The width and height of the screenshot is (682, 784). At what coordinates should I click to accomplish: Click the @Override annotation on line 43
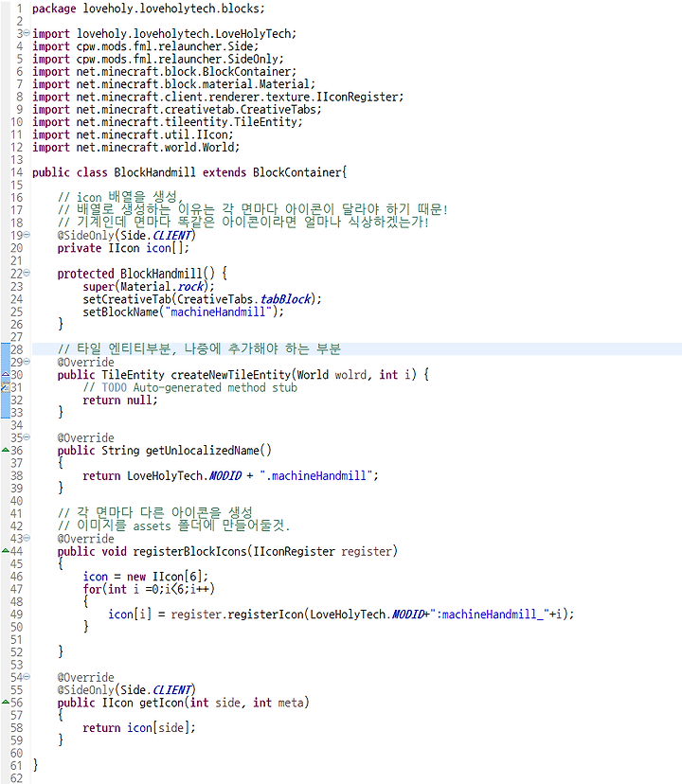[85, 539]
